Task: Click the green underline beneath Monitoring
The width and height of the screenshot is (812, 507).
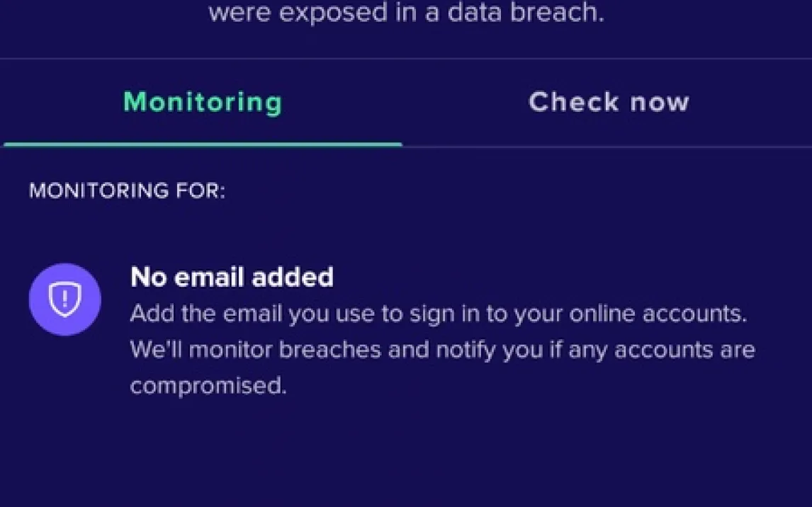Action: 203,144
